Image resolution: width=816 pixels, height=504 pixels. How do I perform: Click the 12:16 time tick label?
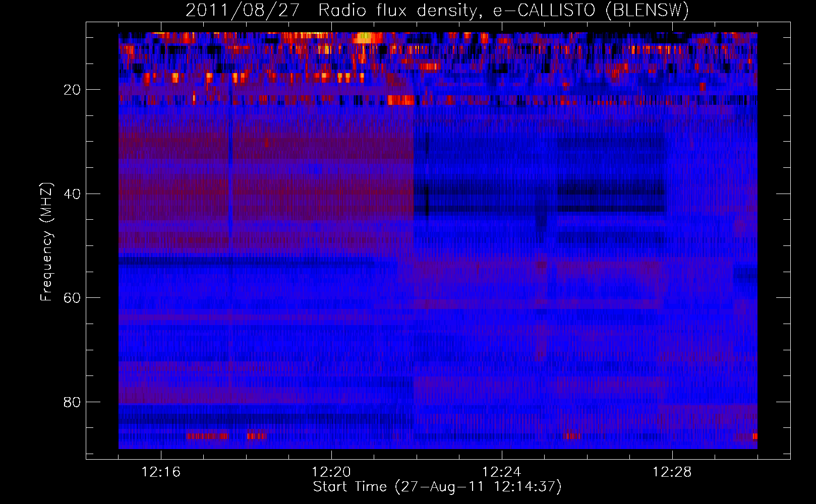point(161,472)
